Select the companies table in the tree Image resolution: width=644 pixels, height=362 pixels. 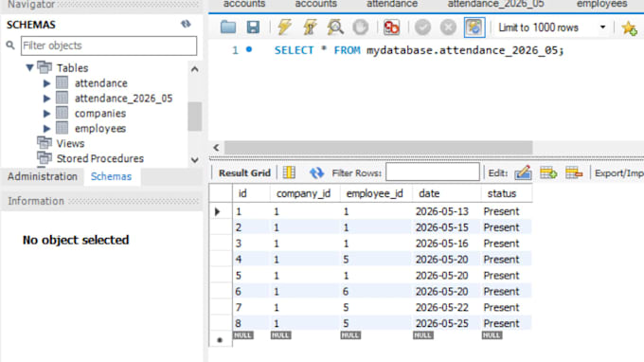[x=99, y=114]
